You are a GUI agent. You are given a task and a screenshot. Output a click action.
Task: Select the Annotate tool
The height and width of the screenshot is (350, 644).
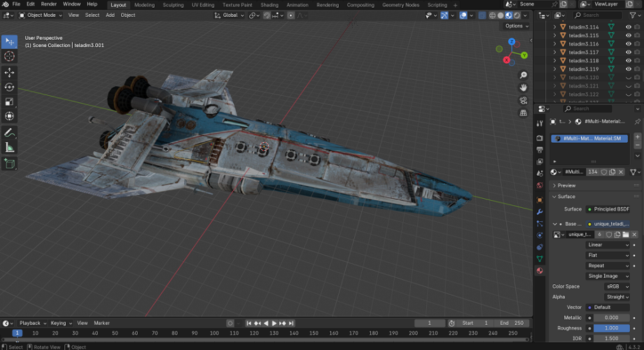(x=10, y=132)
